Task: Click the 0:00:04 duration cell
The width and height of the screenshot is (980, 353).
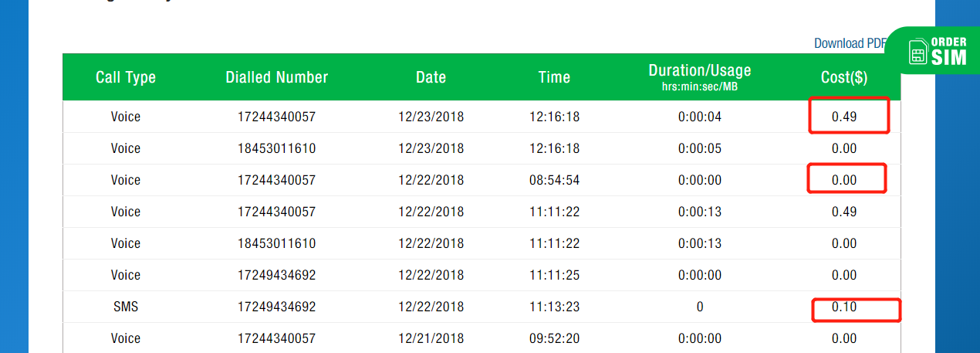Action: (700, 117)
